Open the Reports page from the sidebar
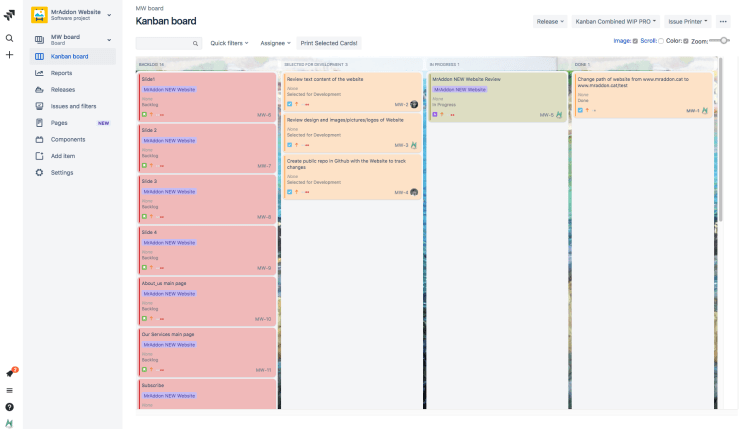This screenshot has height=429, width=739. click(61, 73)
